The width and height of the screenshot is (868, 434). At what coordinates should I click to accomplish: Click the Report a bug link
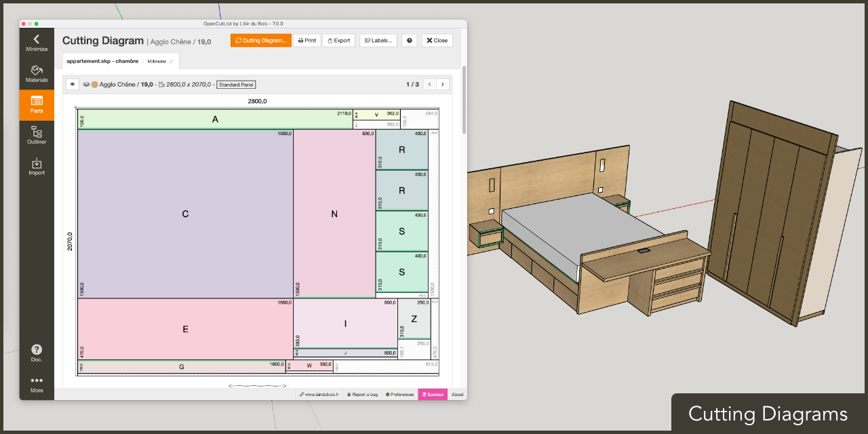(x=362, y=394)
